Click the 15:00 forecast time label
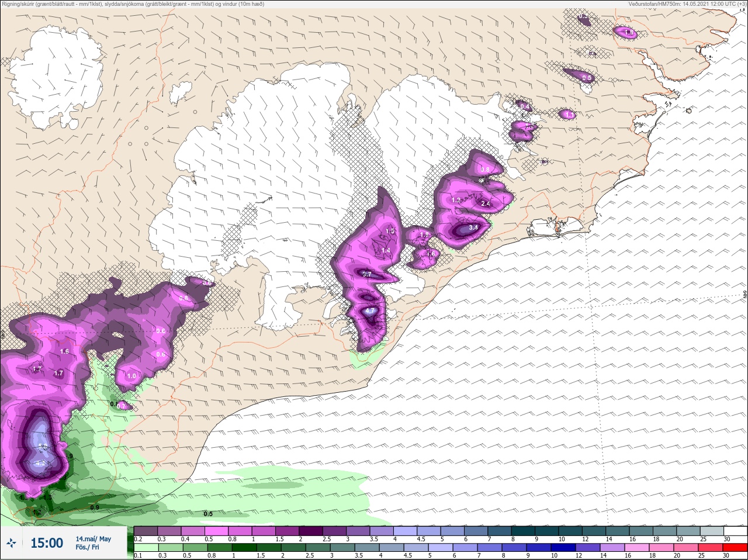Viewport: 748px width, 560px height. tap(47, 543)
